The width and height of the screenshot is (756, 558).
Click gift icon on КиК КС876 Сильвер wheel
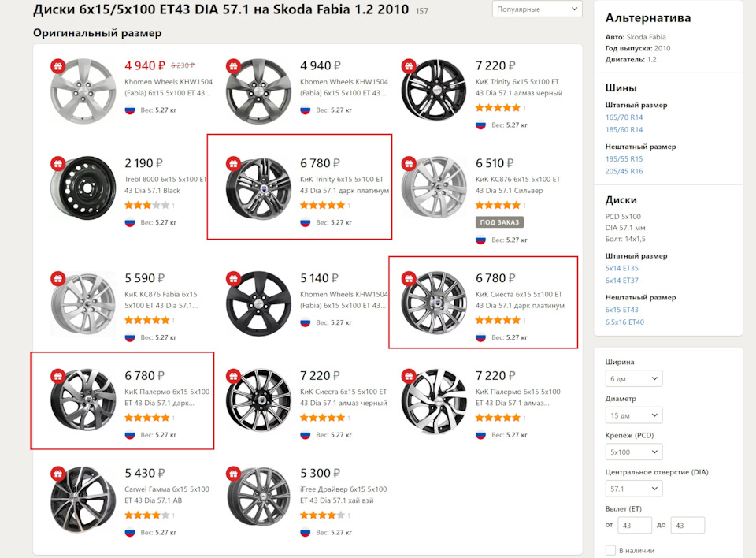pyautogui.click(x=408, y=164)
